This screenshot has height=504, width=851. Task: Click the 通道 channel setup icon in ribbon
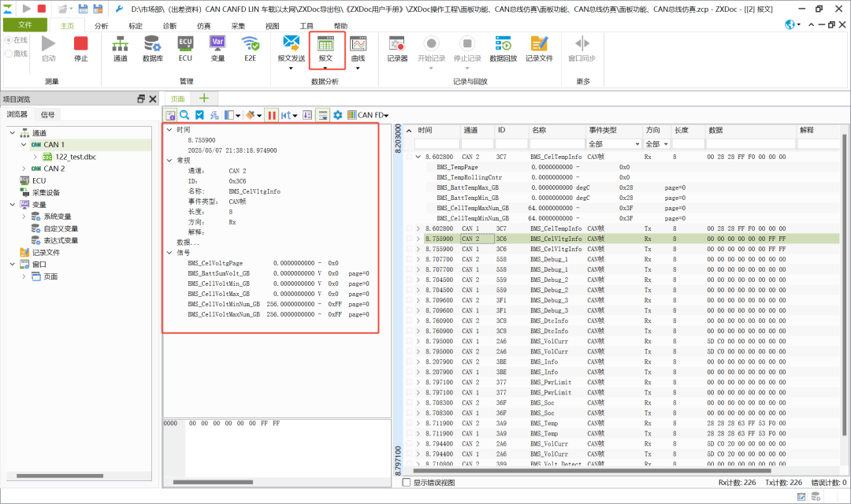point(120,49)
